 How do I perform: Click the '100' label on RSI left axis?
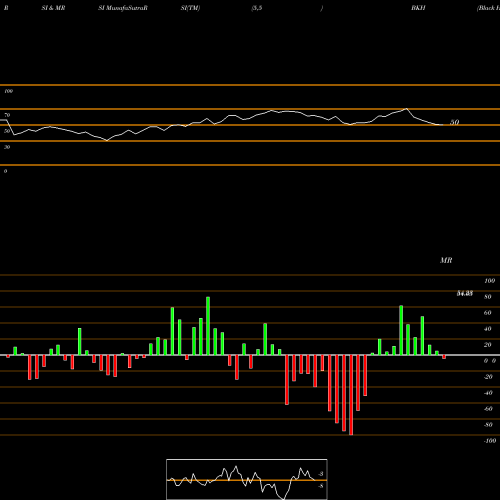pos(8,91)
